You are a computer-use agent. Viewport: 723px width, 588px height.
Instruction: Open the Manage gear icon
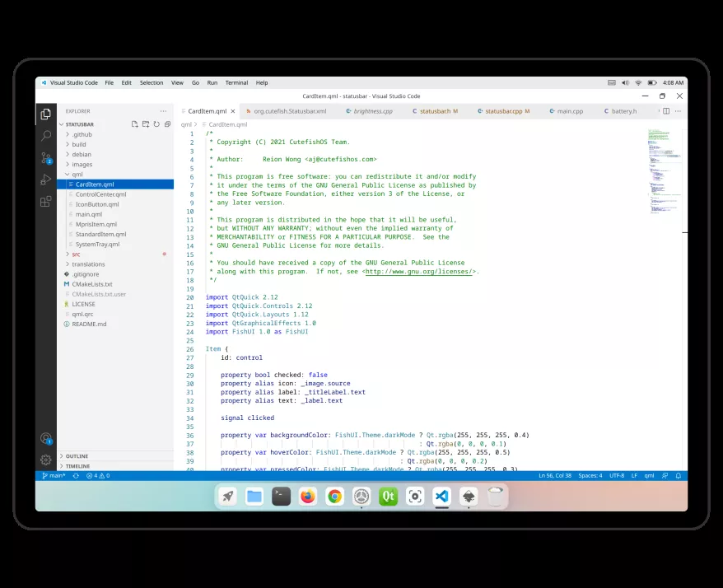[45, 460]
